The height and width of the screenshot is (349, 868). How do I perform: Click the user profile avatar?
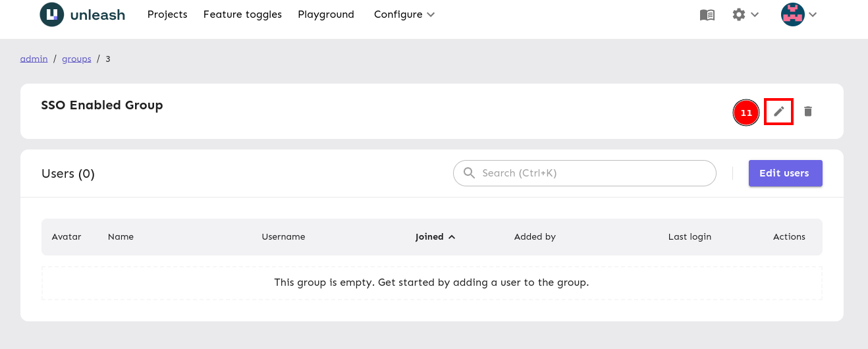click(x=792, y=14)
